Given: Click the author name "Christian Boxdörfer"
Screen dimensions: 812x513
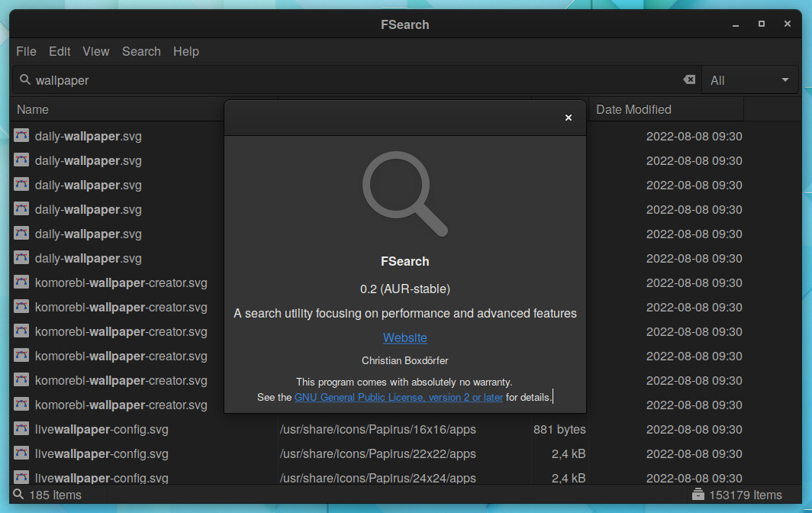Looking at the screenshot, I should click(x=405, y=360).
